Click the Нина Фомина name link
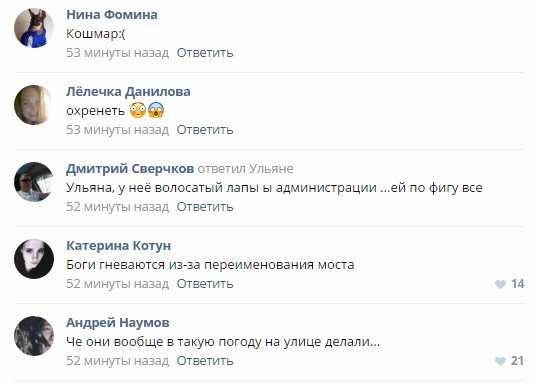539x390 pixels. tap(112, 14)
